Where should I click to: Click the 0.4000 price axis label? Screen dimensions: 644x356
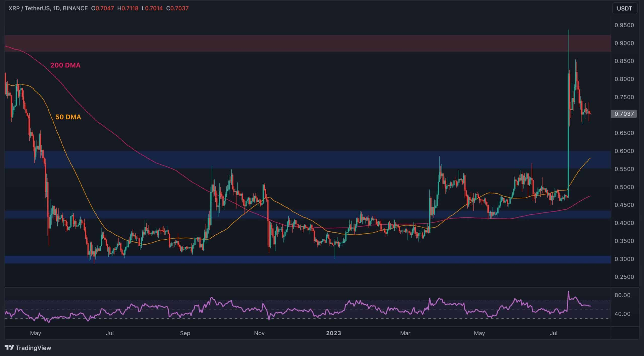pyautogui.click(x=624, y=223)
